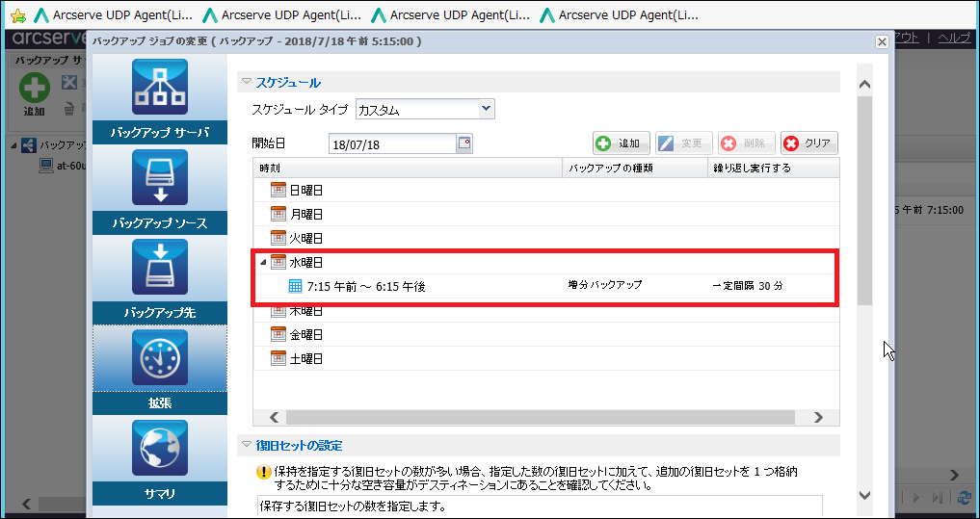Open the Backup Source (バックアップ ソース) step icon
The height and width of the screenshot is (519, 980).
click(160, 177)
